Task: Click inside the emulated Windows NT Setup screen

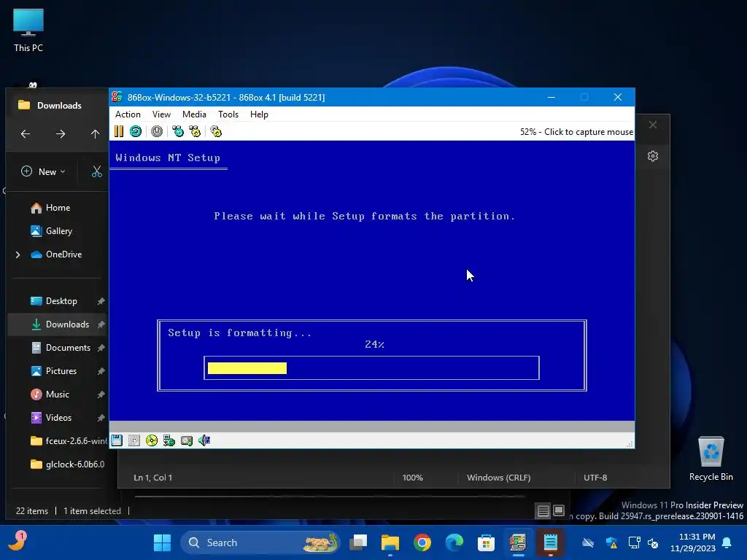Action: pos(371,281)
